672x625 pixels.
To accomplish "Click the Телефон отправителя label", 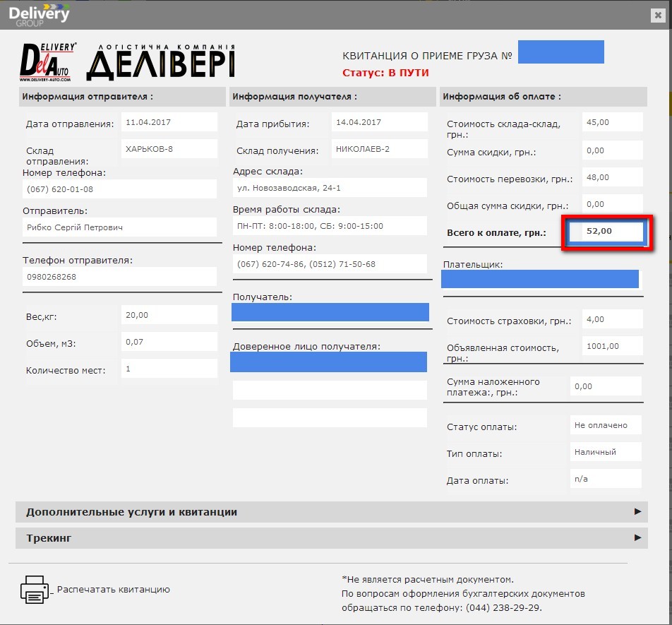I will (x=78, y=260).
